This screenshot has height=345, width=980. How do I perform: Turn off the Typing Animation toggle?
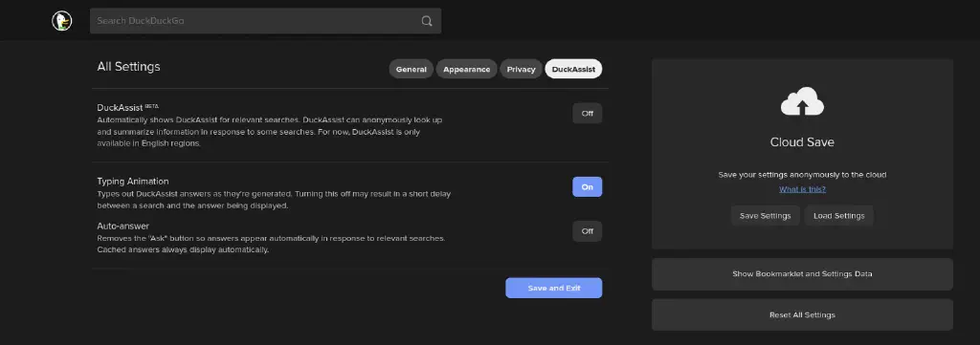tap(588, 186)
